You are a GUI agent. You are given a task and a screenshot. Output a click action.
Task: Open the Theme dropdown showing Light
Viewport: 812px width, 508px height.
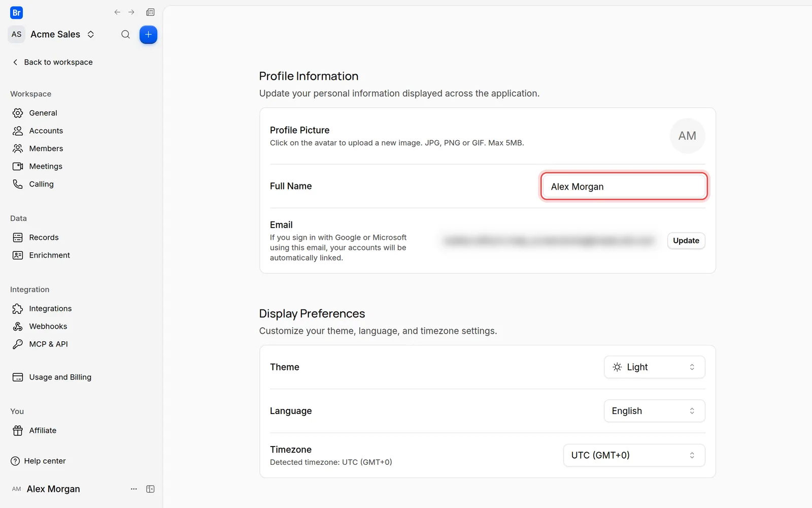pyautogui.click(x=654, y=367)
